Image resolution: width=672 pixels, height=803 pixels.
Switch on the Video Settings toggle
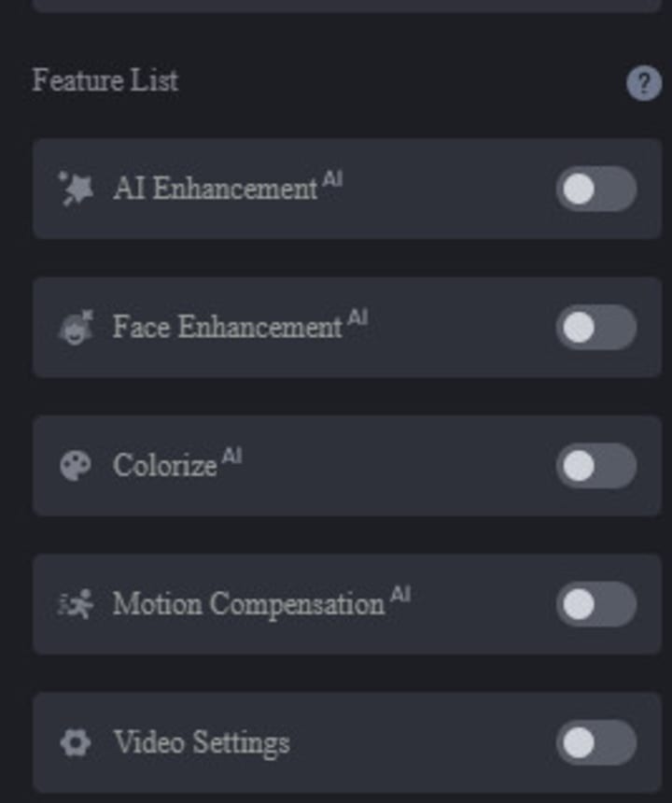[x=596, y=742]
